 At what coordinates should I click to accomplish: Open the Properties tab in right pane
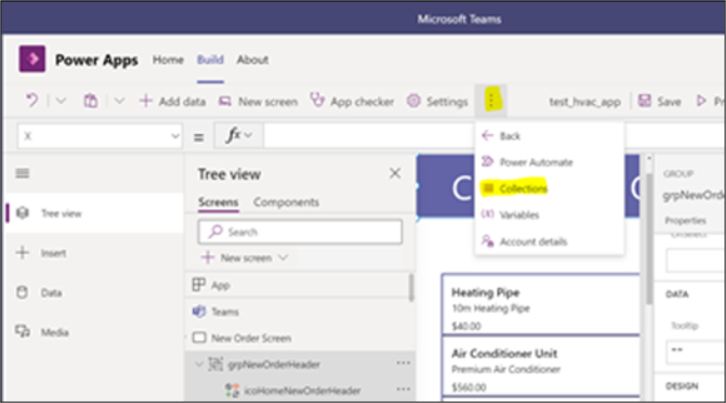click(x=685, y=220)
